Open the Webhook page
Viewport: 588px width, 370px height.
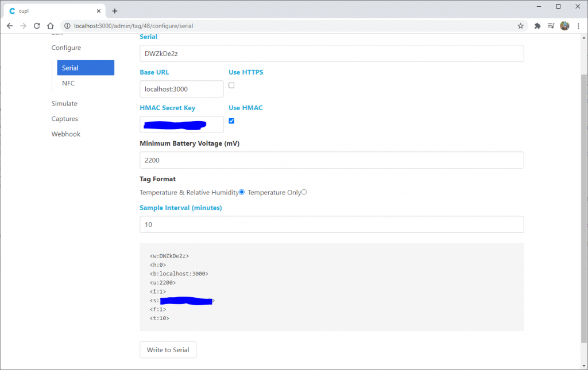(65, 134)
